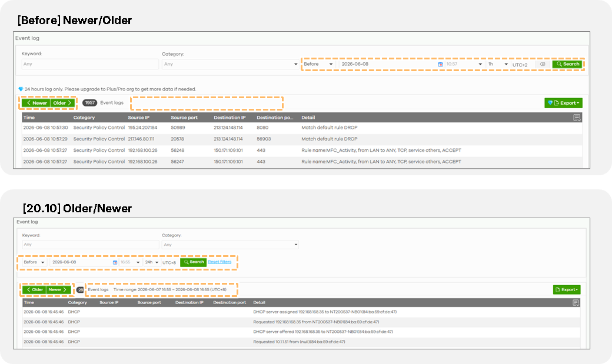Image resolution: width=612 pixels, height=364 pixels.
Task: Select the row with source IP 195.24.207.184
Action: pyautogui.click(x=302, y=128)
